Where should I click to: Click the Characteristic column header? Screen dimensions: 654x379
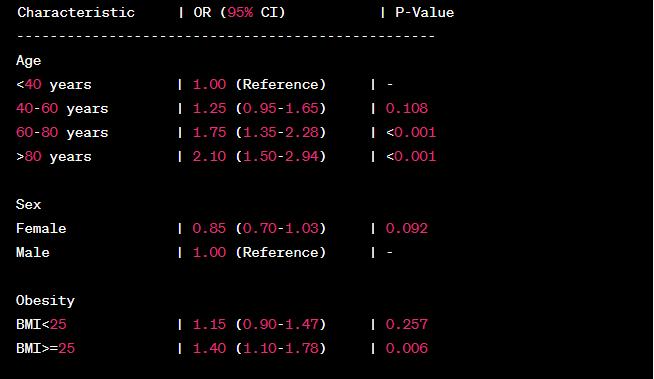(x=76, y=13)
